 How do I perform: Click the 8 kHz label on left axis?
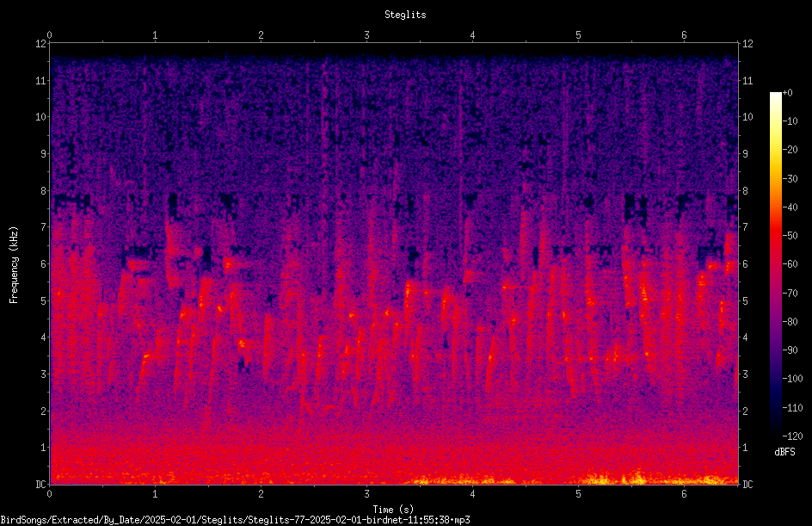point(44,190)
